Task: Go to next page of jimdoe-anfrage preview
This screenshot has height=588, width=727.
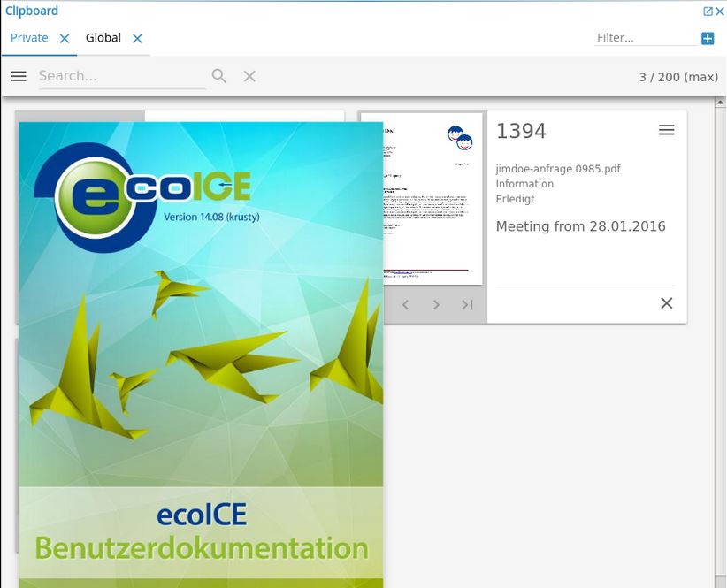Action: point(436,304)
